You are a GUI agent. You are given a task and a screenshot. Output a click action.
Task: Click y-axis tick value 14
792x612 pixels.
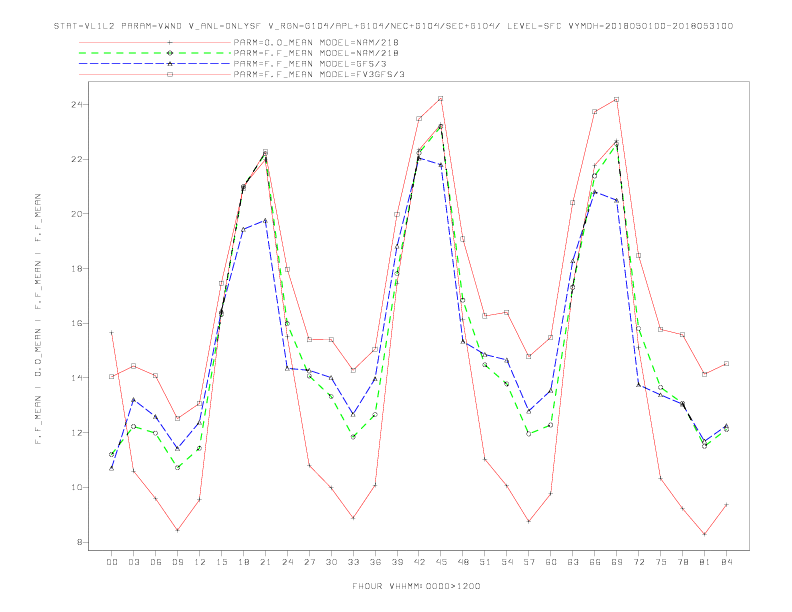pos(76,378)
